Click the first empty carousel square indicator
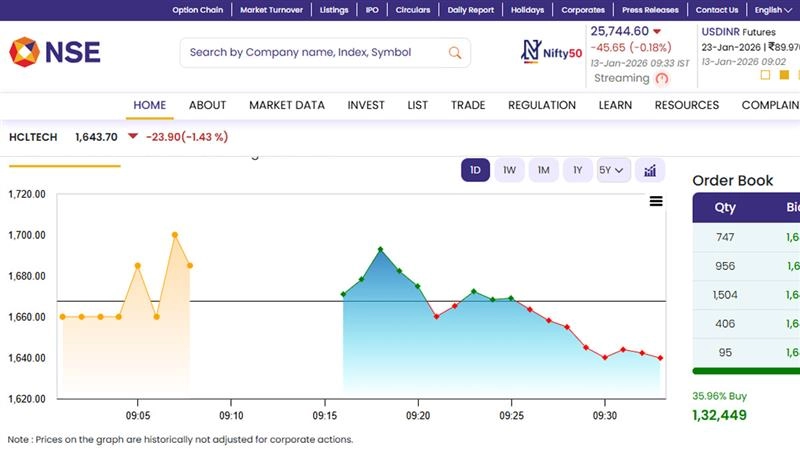Viewport: 800px width, 450px height. coord(765,75)
